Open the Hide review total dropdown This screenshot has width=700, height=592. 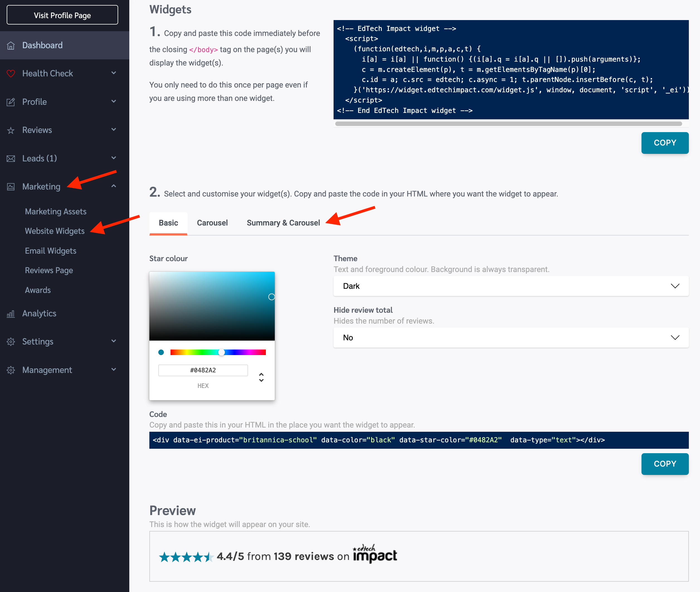(511, 338)
